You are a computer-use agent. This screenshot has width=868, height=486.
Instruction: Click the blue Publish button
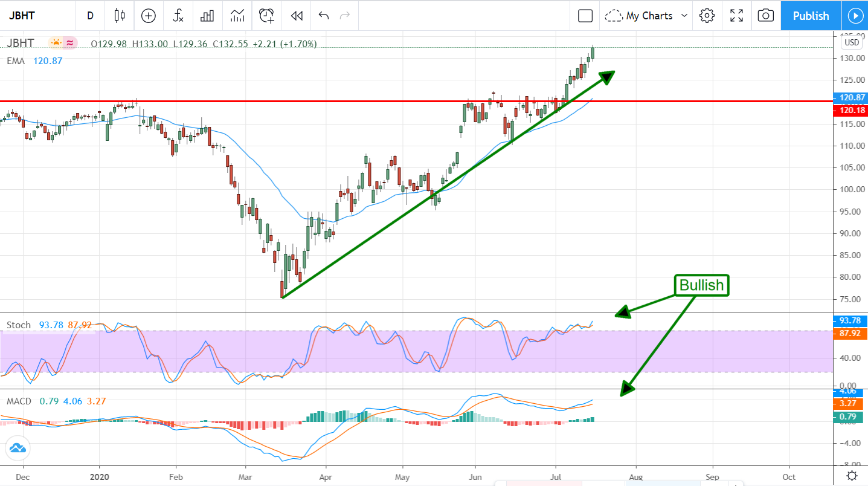(x=811, y=16)
